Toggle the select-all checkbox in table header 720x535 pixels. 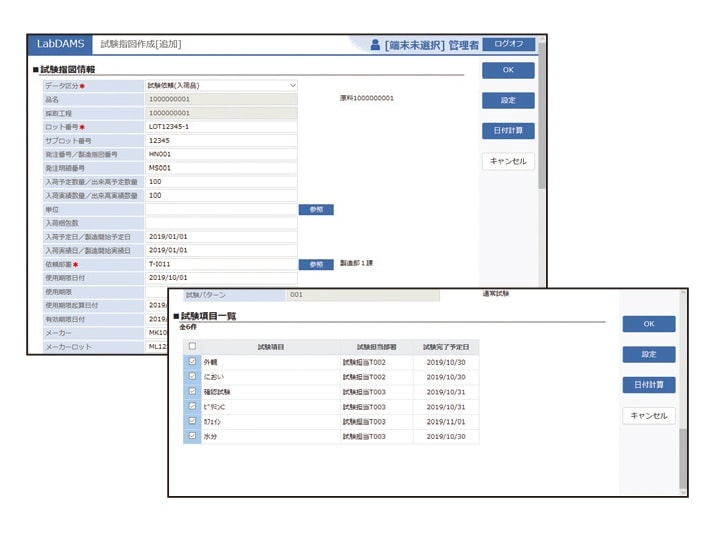pyautogui.click(x=193, y=346)
